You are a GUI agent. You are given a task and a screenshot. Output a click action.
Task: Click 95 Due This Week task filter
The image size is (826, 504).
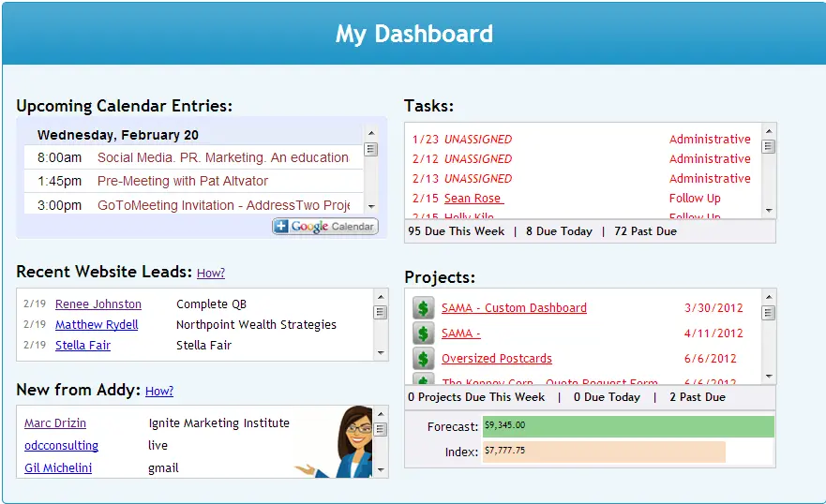pyautogui.click(x=456, y=231)
